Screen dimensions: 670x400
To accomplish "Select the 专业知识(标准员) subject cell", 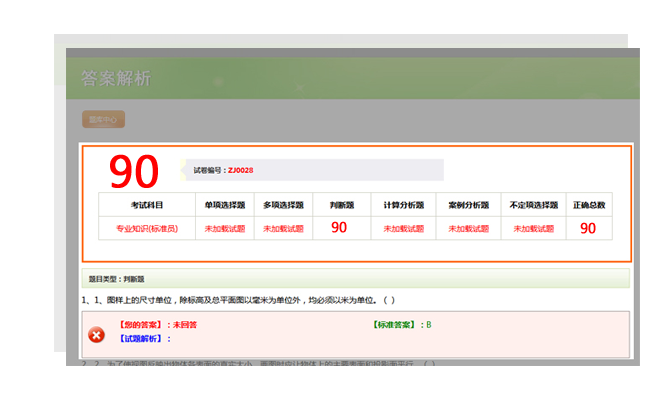I will click(147, 229).
